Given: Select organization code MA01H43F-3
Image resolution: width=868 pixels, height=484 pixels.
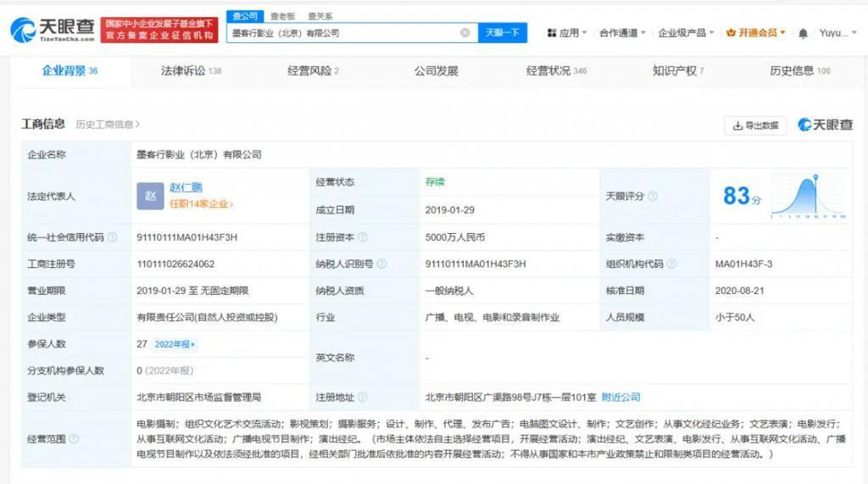Looking at the screenshot, I should click(x=743, y=264).
